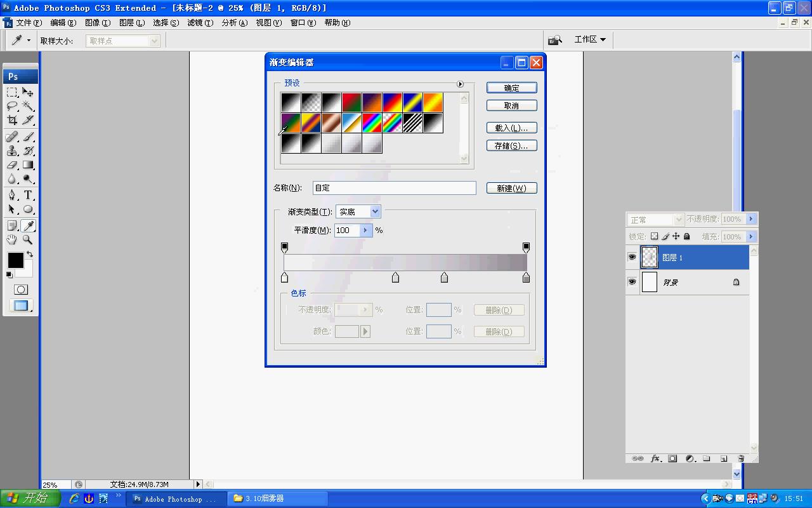
Task: Open 渐变类型 dropdown showing 实底
Action: click(x=358, y=211)
